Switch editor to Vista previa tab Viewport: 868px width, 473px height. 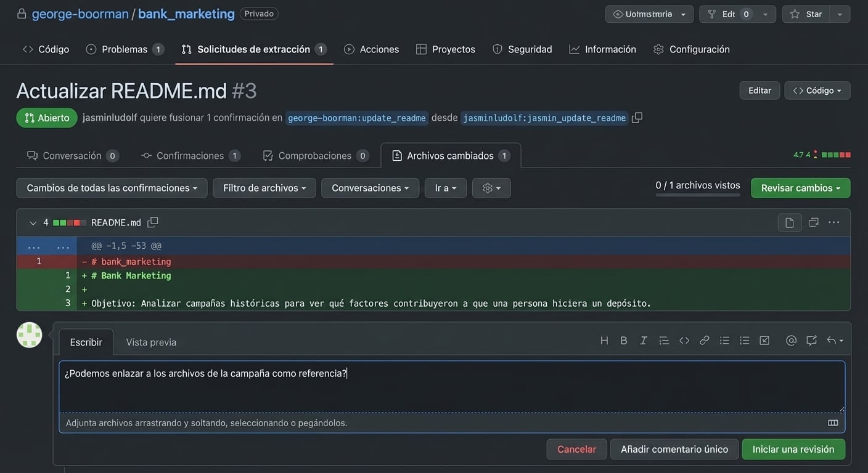151,342
